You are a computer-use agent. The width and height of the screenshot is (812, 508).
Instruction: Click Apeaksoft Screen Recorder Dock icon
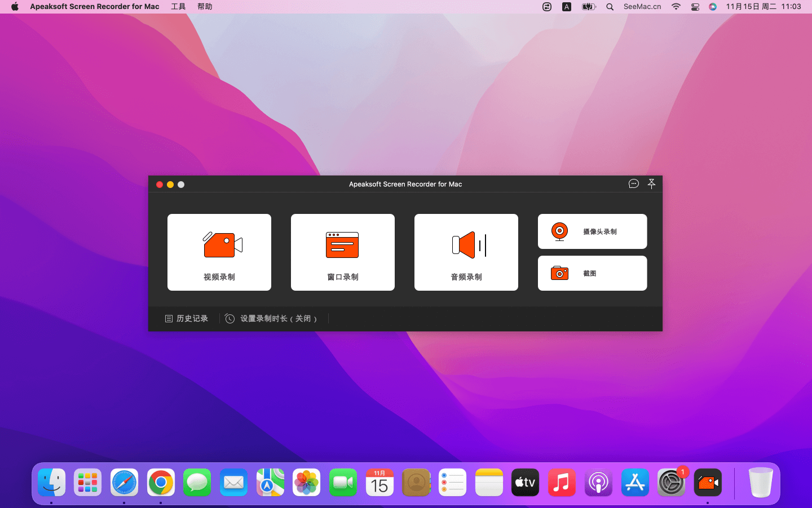point(708,483)
